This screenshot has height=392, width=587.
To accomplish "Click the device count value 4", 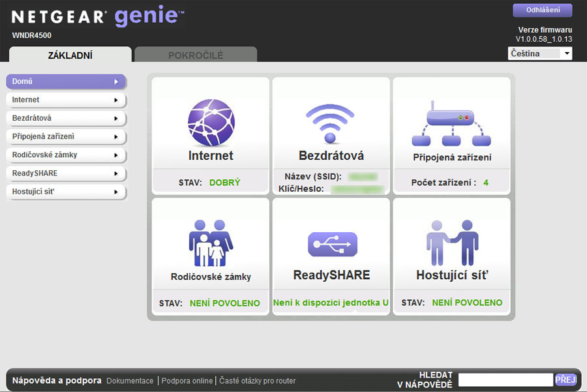I will pos(486,183).
